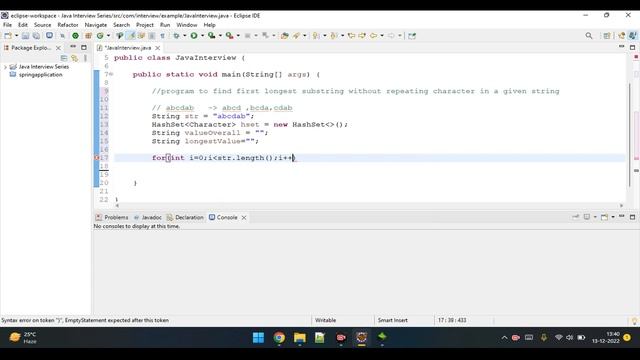Open Console display selected console dropdown
640x360 pixels.
tap(595, 217)
